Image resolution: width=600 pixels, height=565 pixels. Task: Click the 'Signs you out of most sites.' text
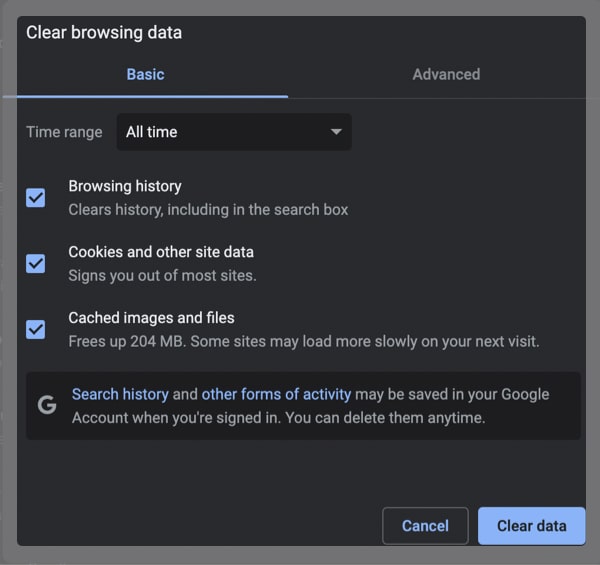pos(163,276)
